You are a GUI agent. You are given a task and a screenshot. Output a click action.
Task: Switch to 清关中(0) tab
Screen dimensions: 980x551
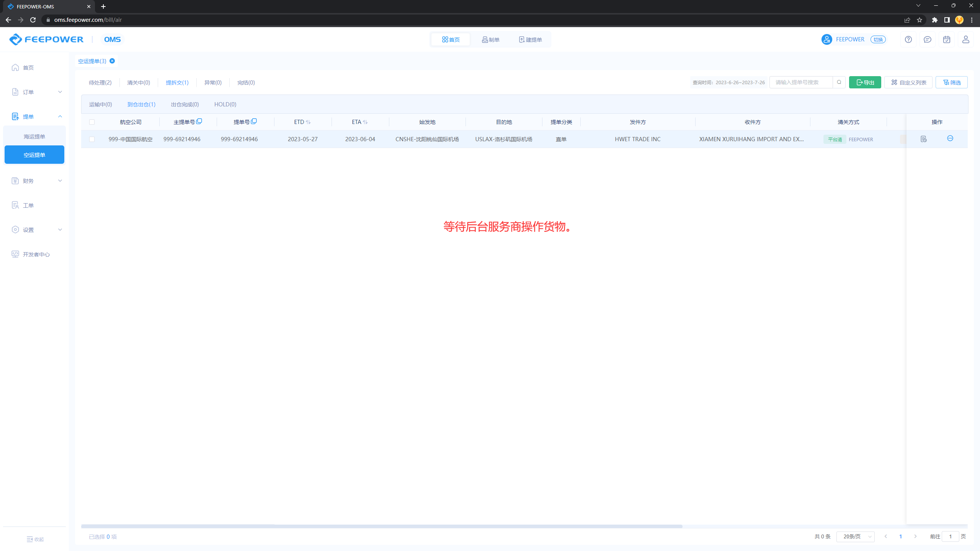pyautogui.click(x=139, y=83)
